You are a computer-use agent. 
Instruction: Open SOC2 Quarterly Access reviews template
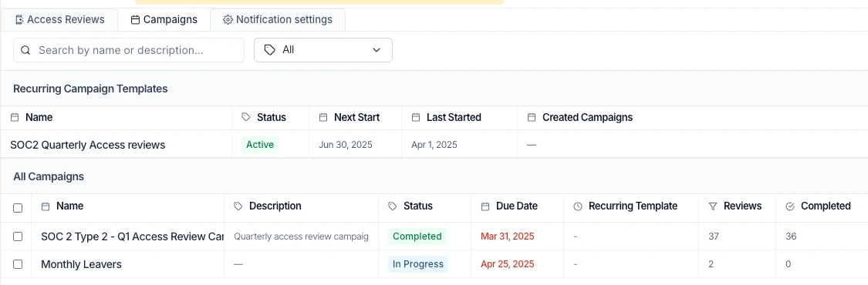(88, 145)
